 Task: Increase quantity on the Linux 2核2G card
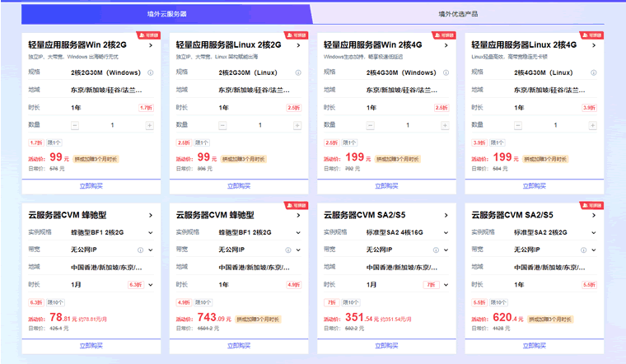297,125
